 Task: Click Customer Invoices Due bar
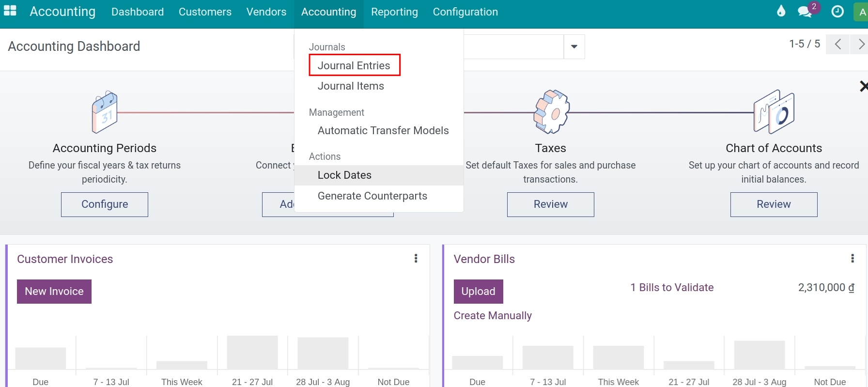click(x=41, y=358)
